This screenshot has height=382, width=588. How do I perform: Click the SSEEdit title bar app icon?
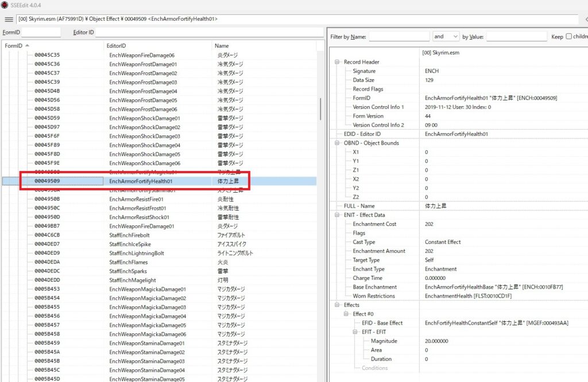pos(5,5)
